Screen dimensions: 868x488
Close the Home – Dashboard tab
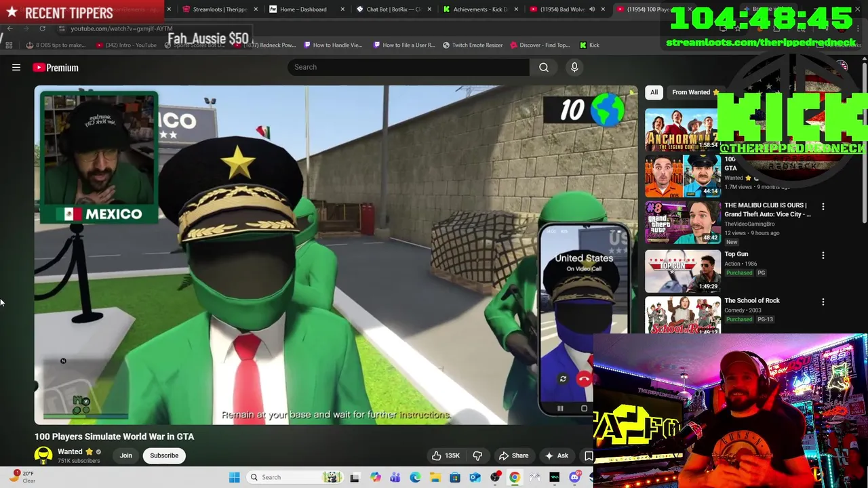[x=342, y=9]
